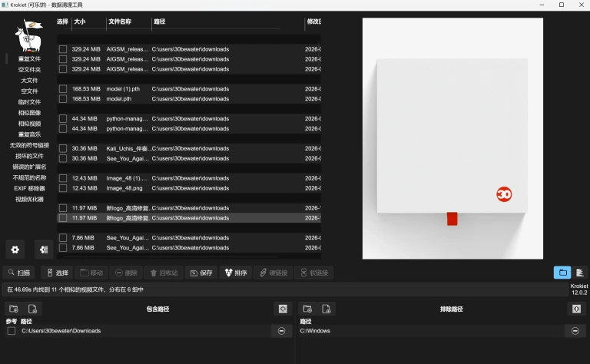Check the box for Kali_Uchis file
The image size is (590, 364).
tap(63, 148)
